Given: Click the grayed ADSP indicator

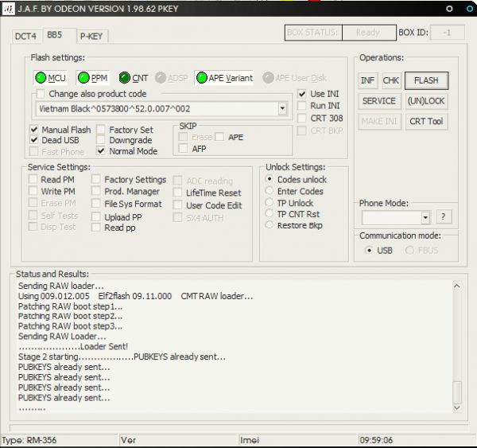Looking at the screenshot, I should coord(171,78).
